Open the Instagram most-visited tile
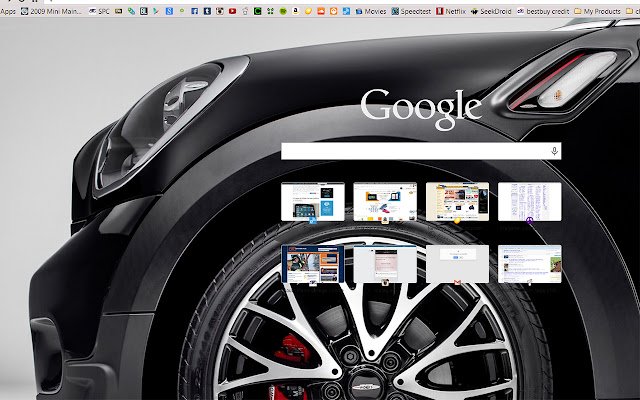 [x=385, y=264]
